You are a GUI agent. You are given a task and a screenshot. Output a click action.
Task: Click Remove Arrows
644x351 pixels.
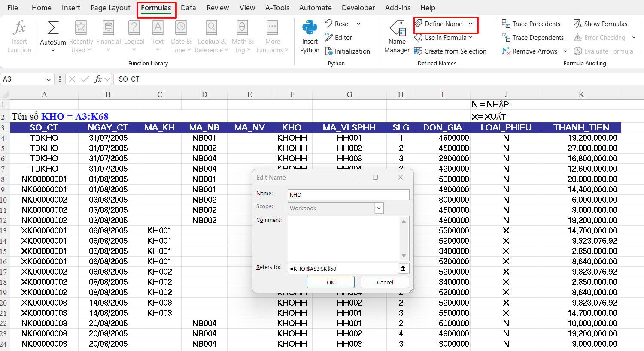(530, 51)
